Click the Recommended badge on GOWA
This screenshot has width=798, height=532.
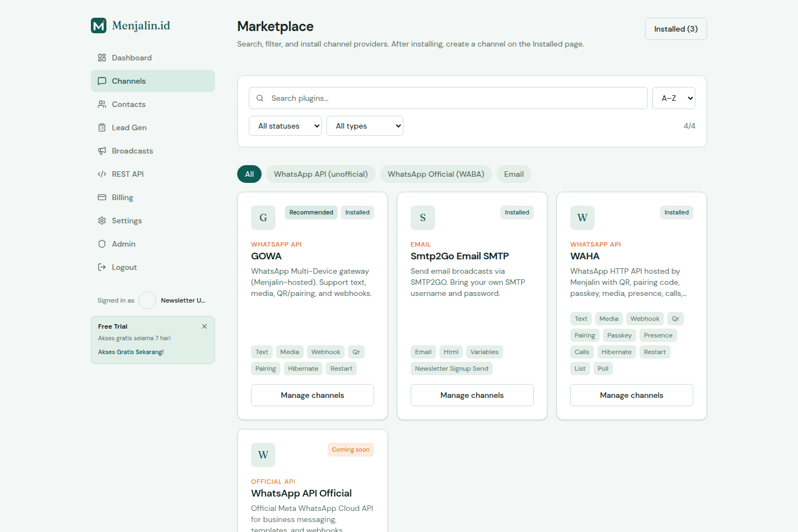(x=311, y=212)
